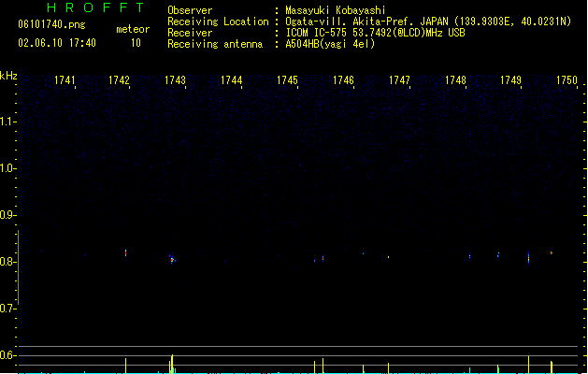Click the 1748 time axis label
The image size is (588, 374).
455,80
